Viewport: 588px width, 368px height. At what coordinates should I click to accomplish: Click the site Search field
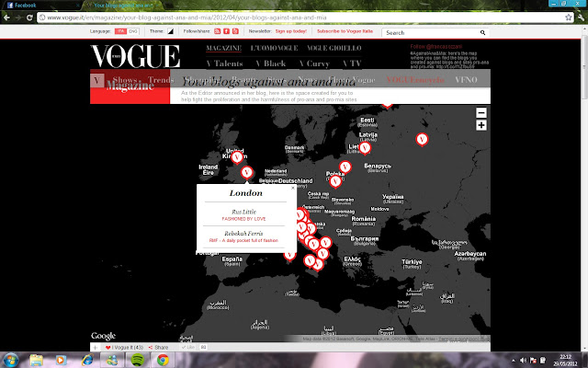[431, 33]
